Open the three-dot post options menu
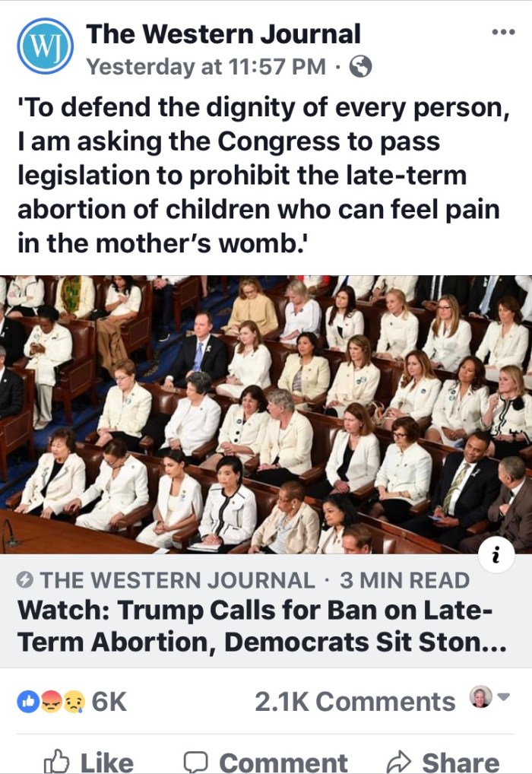532x774 pixels. point(504,33)
